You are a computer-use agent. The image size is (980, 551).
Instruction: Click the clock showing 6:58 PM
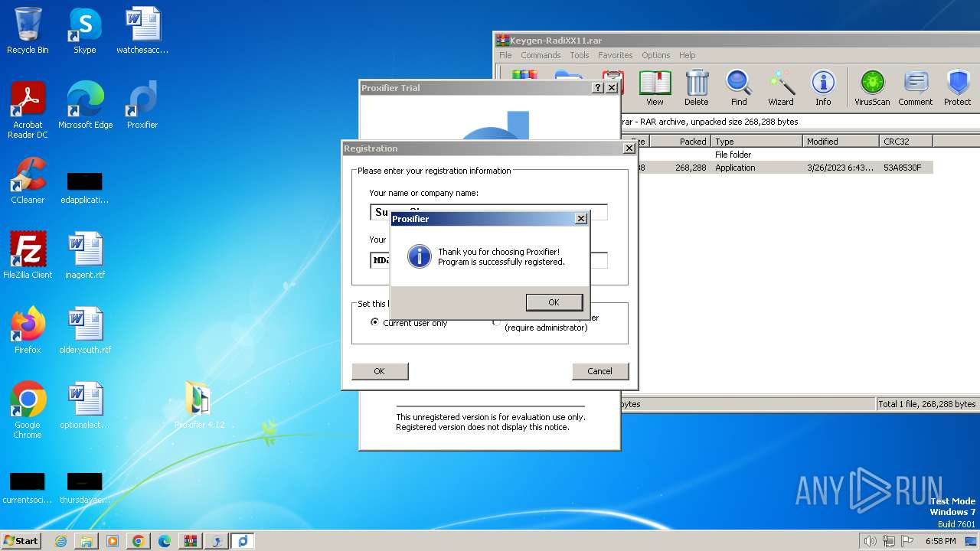pyautogui.click(x=940, y=541)
